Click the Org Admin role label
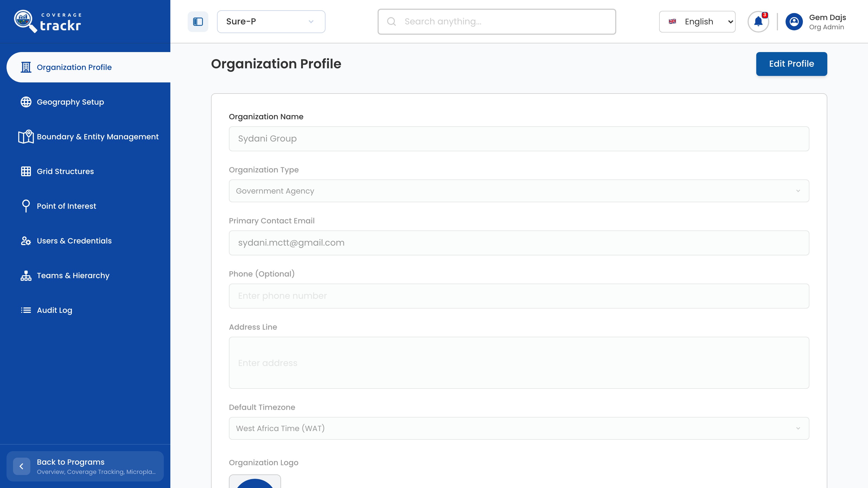 (826, 27)
